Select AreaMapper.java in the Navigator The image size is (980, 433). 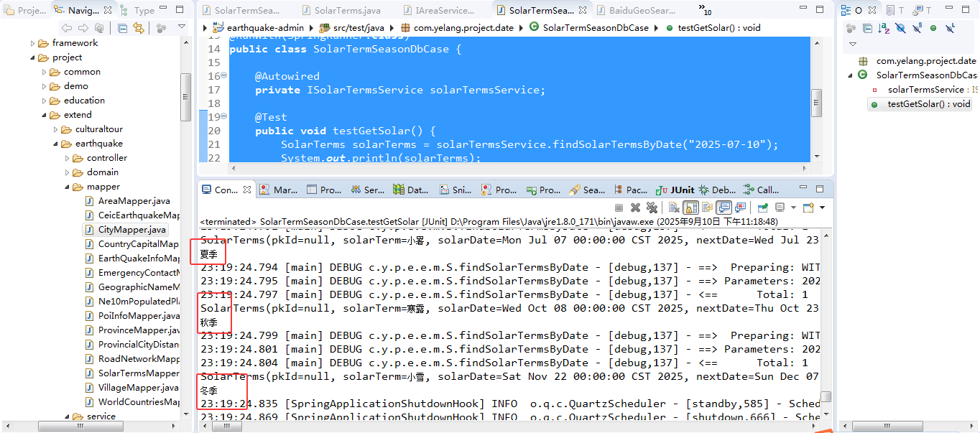128,201
